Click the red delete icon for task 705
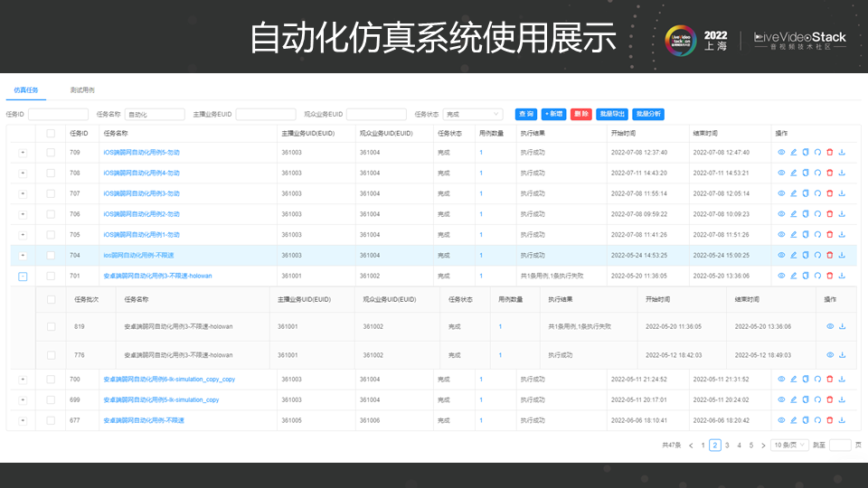This screenshot has width=868, height=488. [x=830, y=235]
